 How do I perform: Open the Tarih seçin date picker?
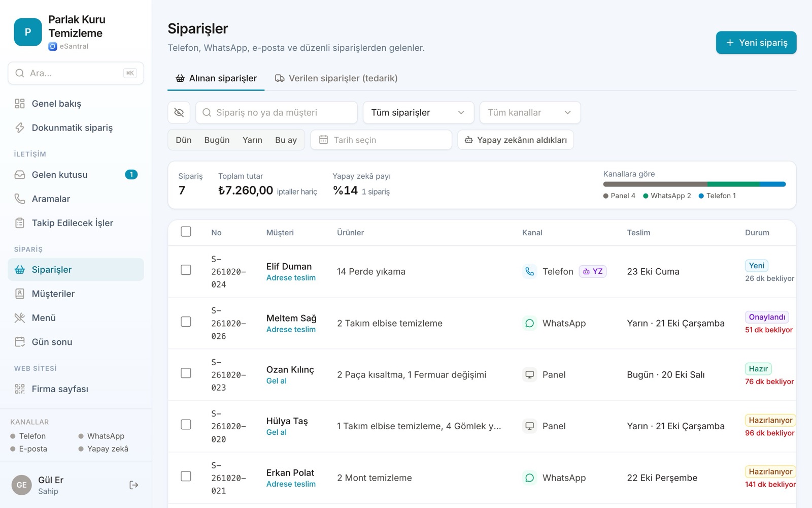coord(381,140)
